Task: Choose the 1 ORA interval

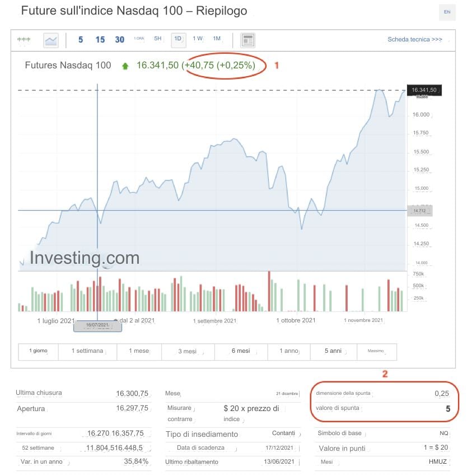Action: [x=139, y=39]
